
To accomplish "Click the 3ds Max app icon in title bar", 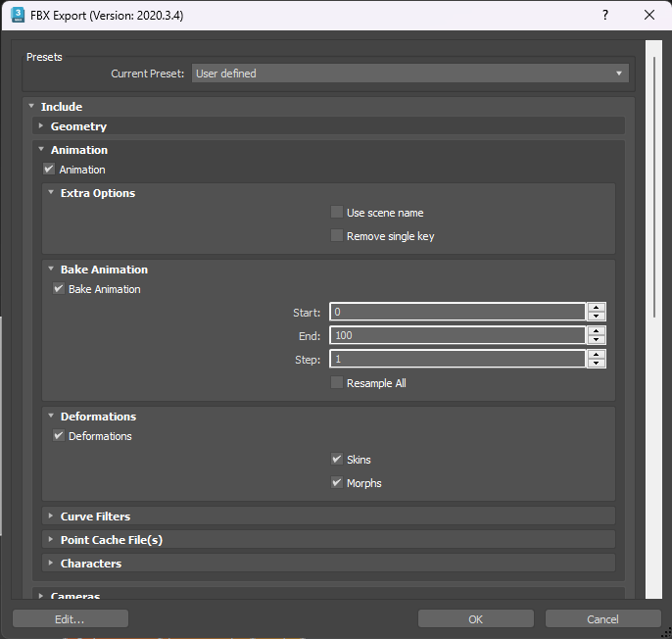I will [x=18, y=15].
